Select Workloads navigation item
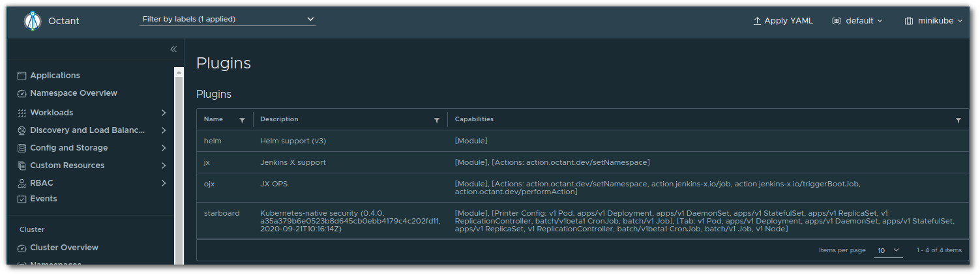 pyautogui.click(x=52, y=113)
